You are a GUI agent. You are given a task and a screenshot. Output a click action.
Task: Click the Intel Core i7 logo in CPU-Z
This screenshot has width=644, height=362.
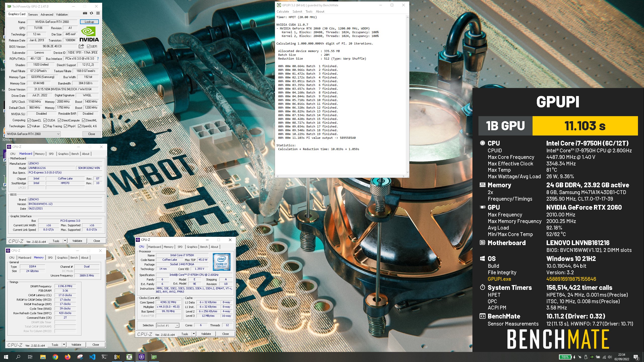pos(222,262)
